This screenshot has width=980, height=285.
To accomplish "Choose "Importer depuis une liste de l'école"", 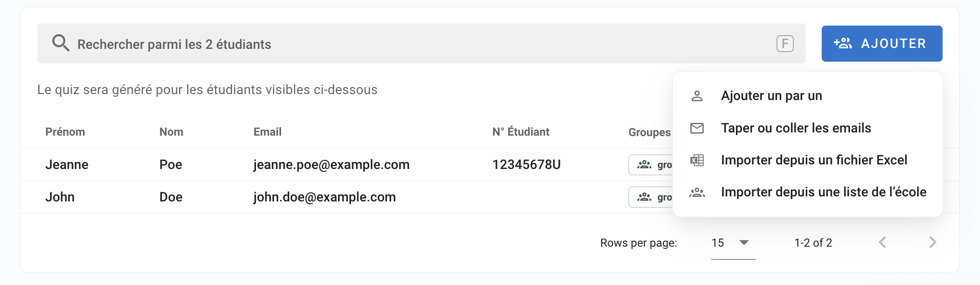I will click(824, 192).
